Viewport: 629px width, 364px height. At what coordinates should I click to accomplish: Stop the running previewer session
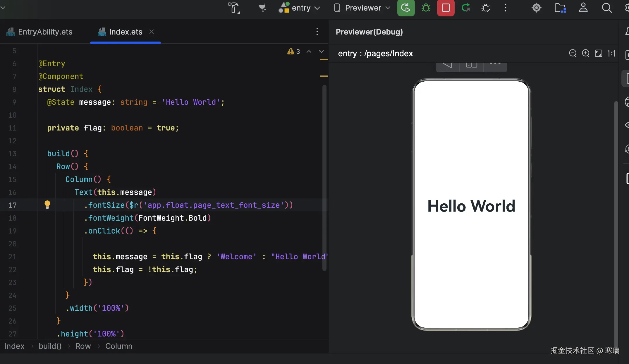(446, 8)
